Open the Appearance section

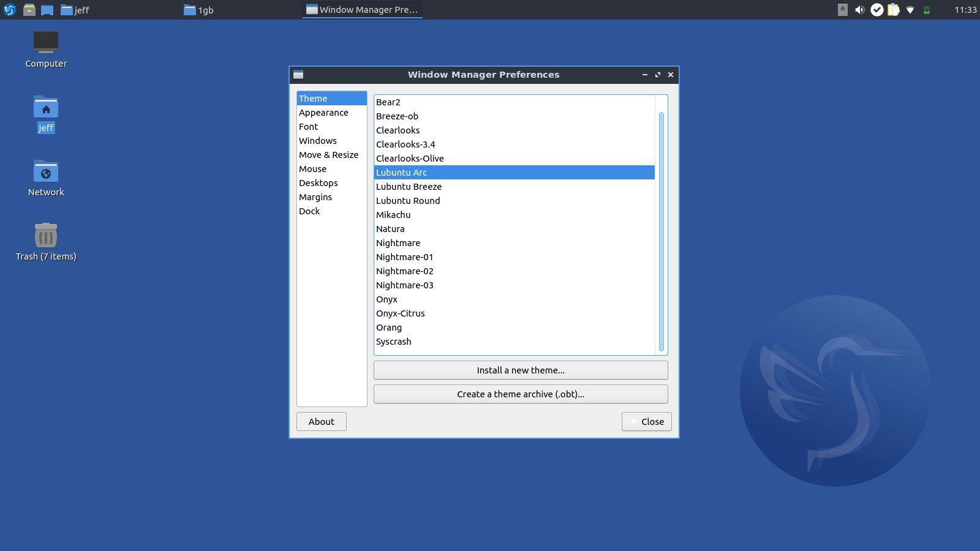coord(332,113)
